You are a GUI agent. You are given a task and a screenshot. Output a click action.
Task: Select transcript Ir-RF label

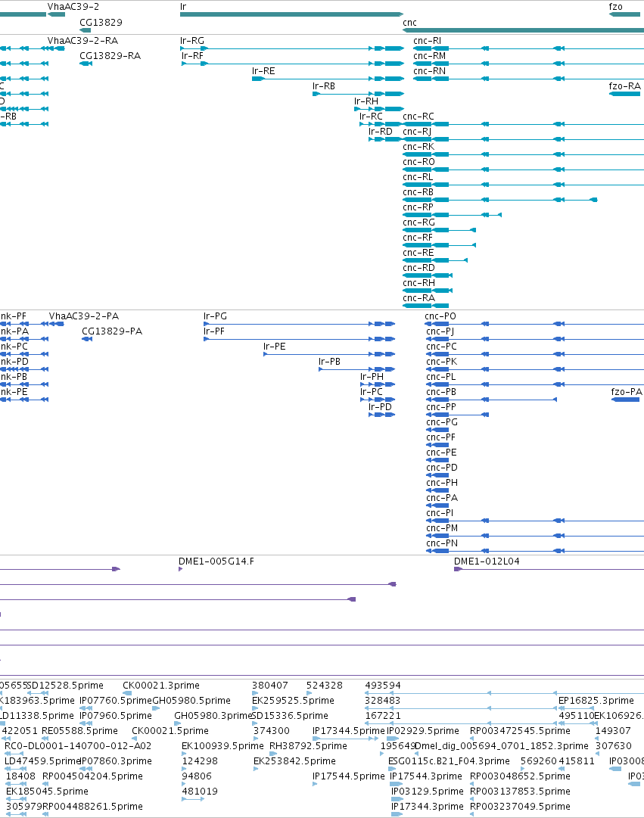pyautogui.click(x=192, y=56)
